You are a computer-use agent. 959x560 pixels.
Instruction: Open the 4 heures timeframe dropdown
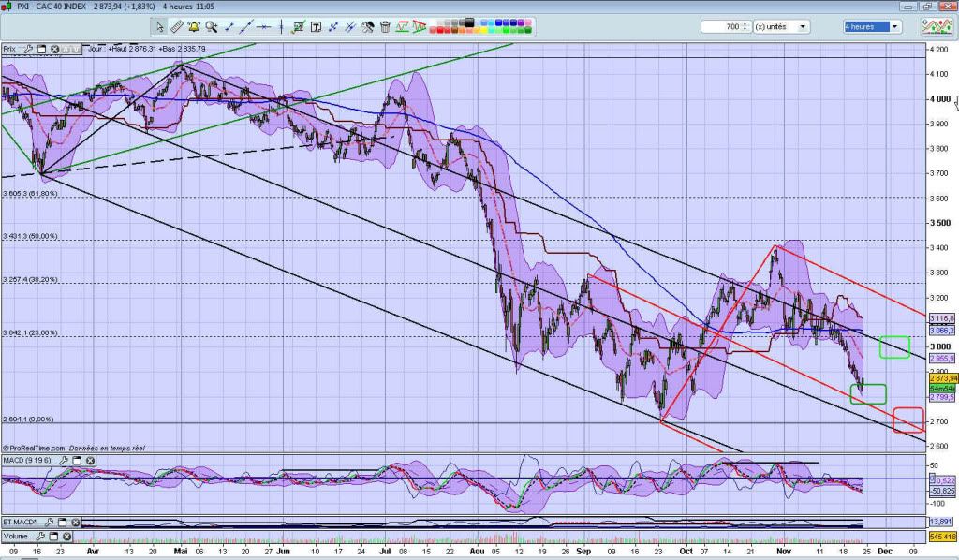point(894,27)
